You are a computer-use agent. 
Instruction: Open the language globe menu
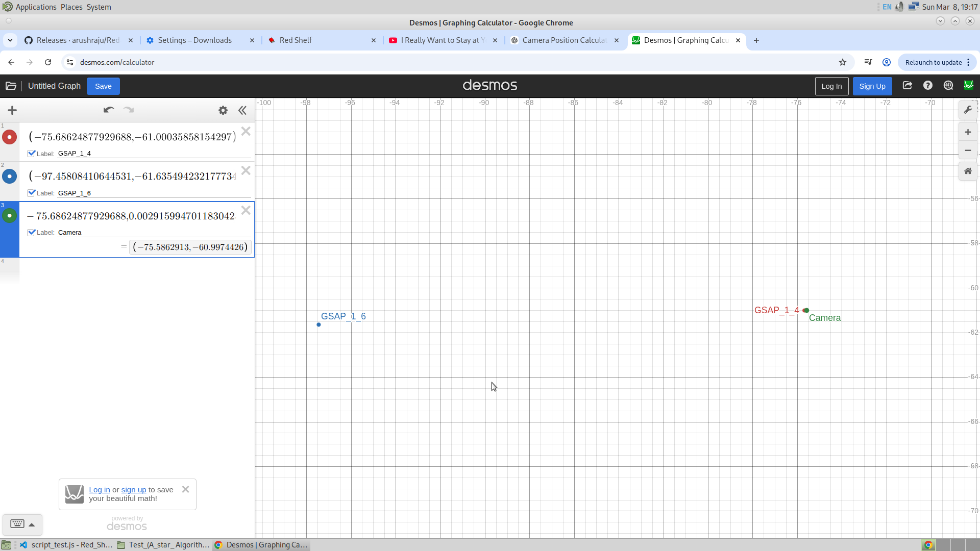[948, 86]
